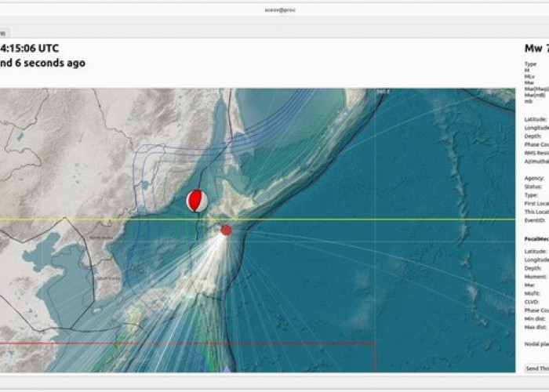Click the 'FocalMec' section heading
Viewport: 549px width, 392px height.
point(536,238)
